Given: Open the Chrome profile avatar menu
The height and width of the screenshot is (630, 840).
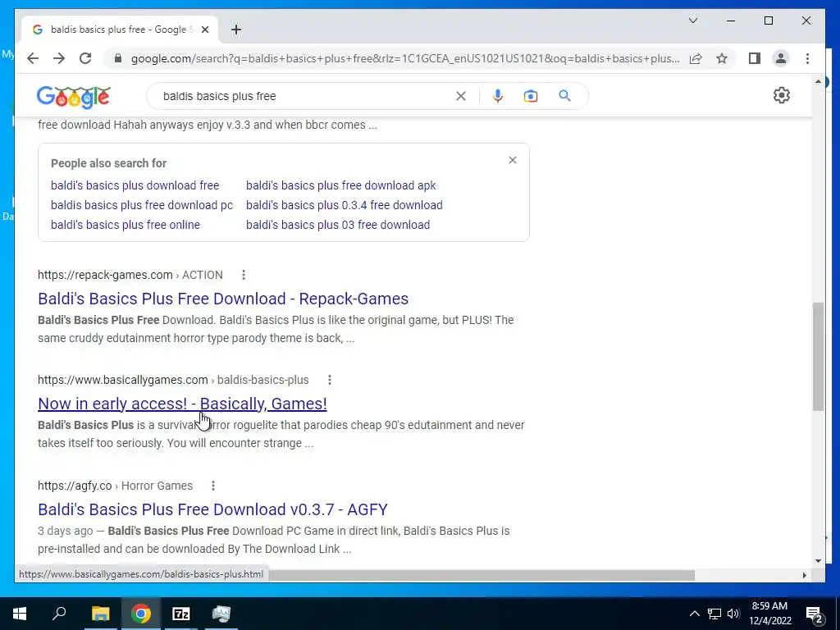Looking at the screenshot, I should coord(781,58).
